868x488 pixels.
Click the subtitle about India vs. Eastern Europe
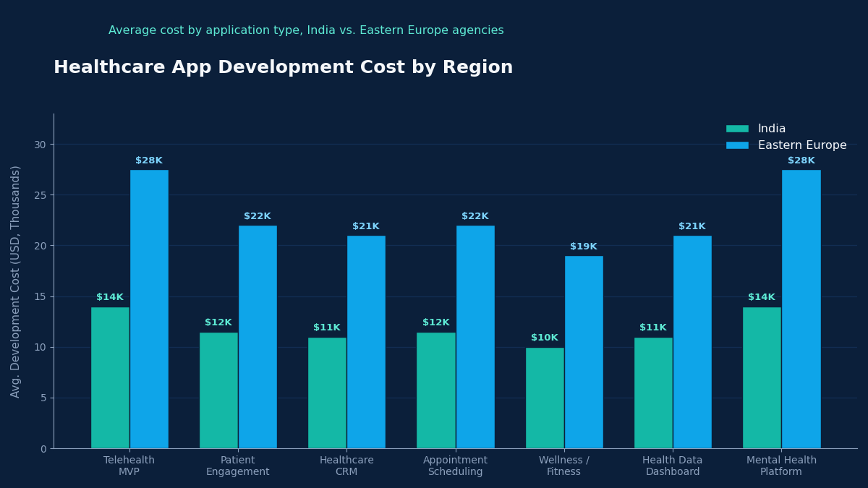click(306, 30)
